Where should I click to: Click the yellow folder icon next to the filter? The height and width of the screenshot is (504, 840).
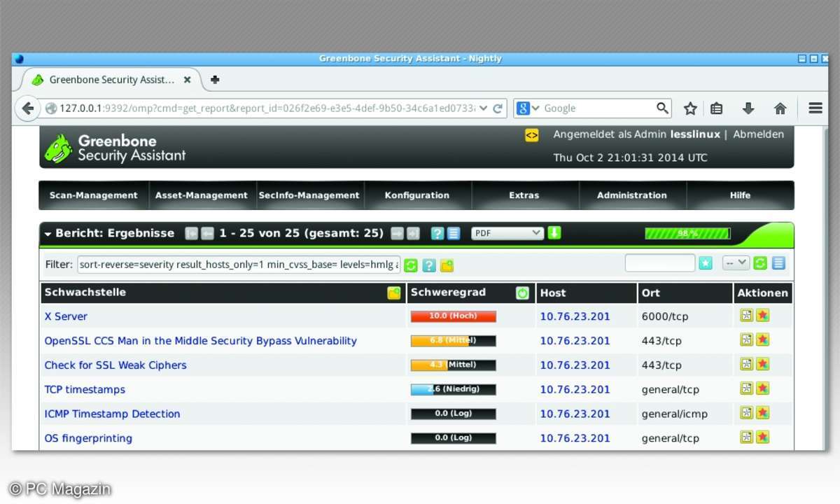tap(447, 265)
